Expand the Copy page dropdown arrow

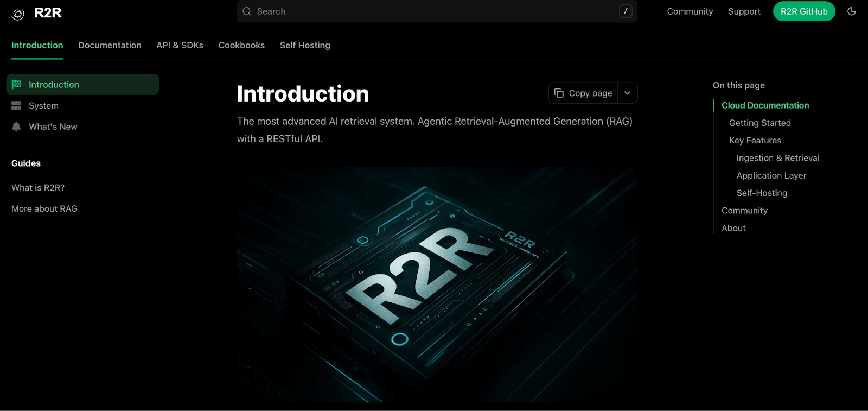(628, 93)
